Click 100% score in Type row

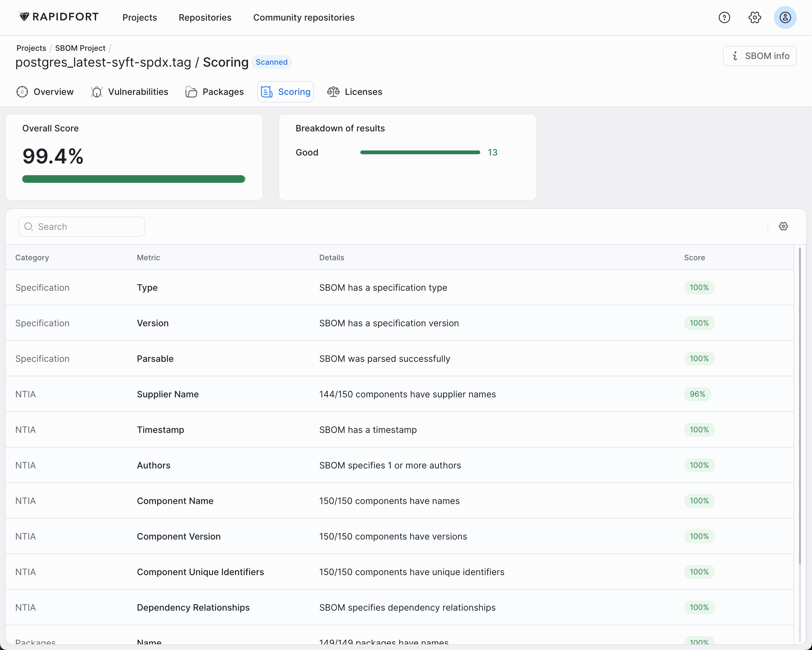coord(699,288)
